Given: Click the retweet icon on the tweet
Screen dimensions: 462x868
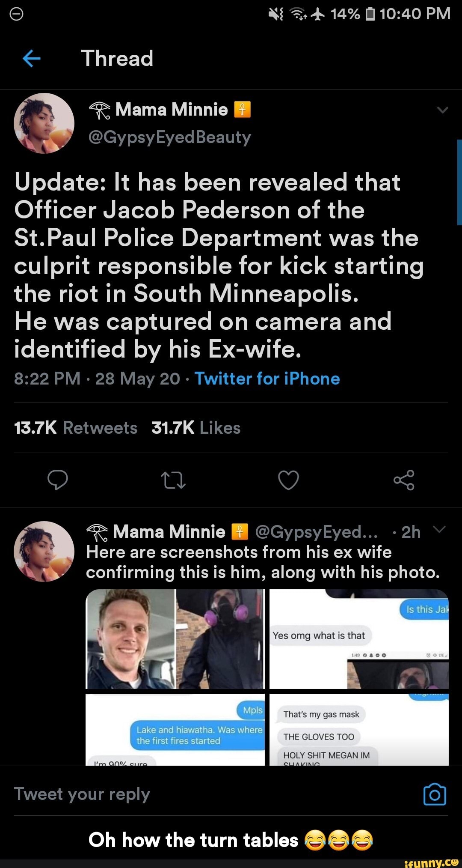Looking at the screenshot, I should (173, 480).
